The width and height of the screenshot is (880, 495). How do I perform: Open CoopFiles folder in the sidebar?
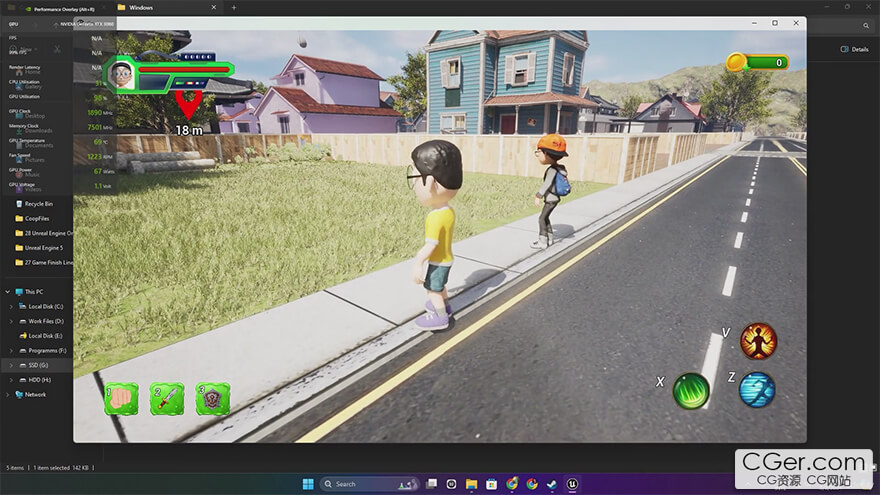pos(32,218)
